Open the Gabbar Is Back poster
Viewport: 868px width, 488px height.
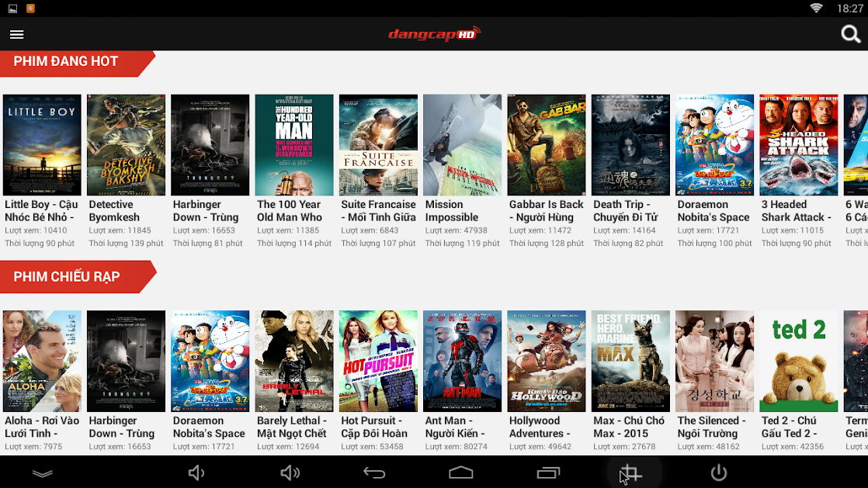point(547,145)
